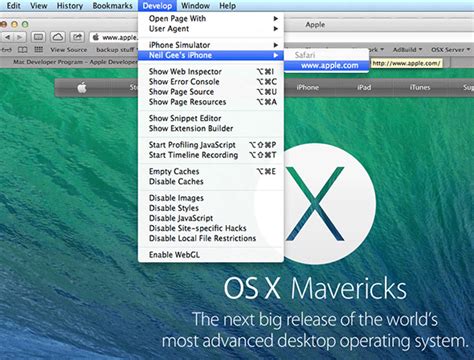Toggle Disable Caches
474x360 pixels.
click(211, 182)
